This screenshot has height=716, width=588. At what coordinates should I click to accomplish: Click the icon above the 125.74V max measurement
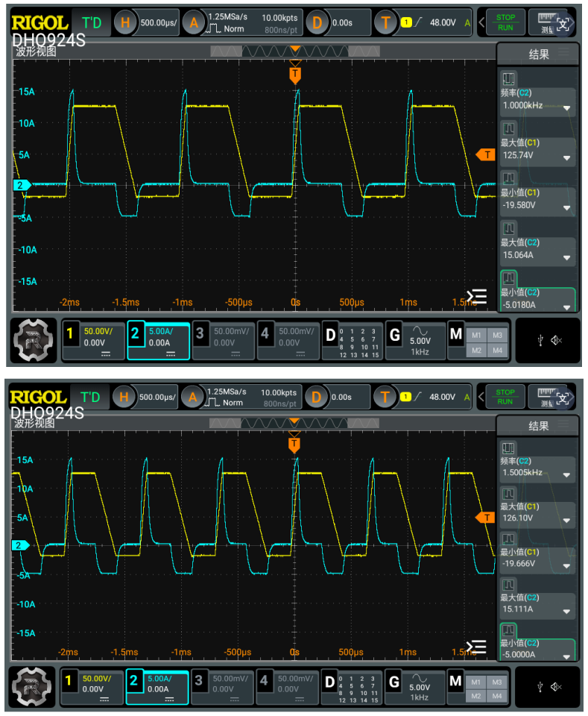pos(508,129)
